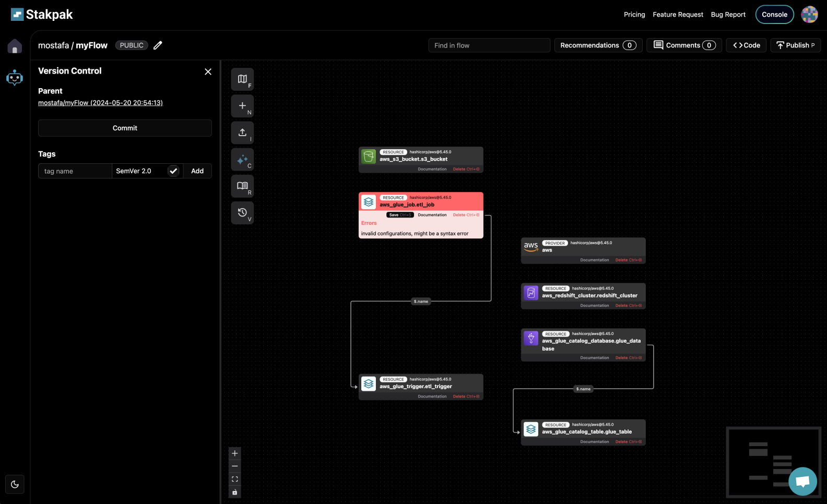827x504 pixels.
Task: Open the book references toolbar icon
Action: [x=242, y=186]
